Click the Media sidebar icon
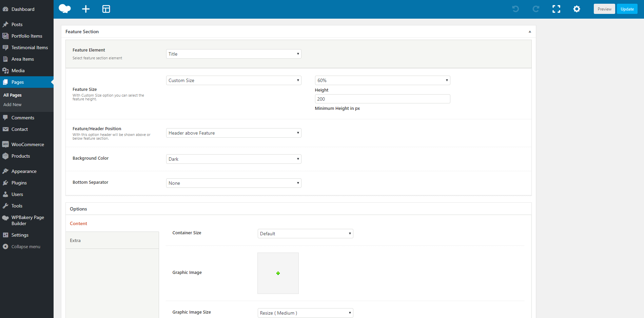Viewport: 644px width, 318px height. [x=5, y=71]
